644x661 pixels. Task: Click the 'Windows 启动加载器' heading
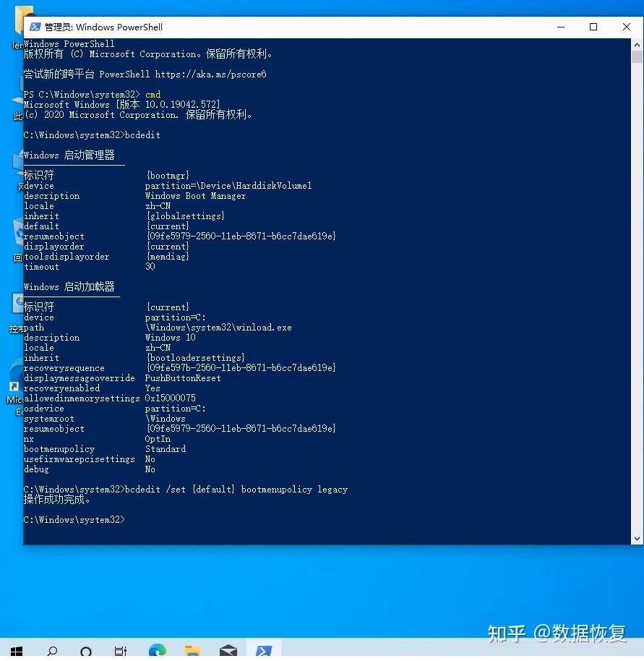69,287
